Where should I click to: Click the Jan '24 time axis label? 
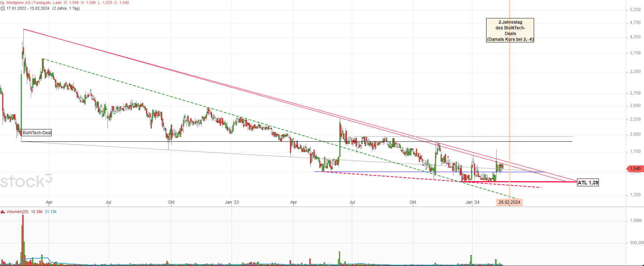(x=473, y=202)
